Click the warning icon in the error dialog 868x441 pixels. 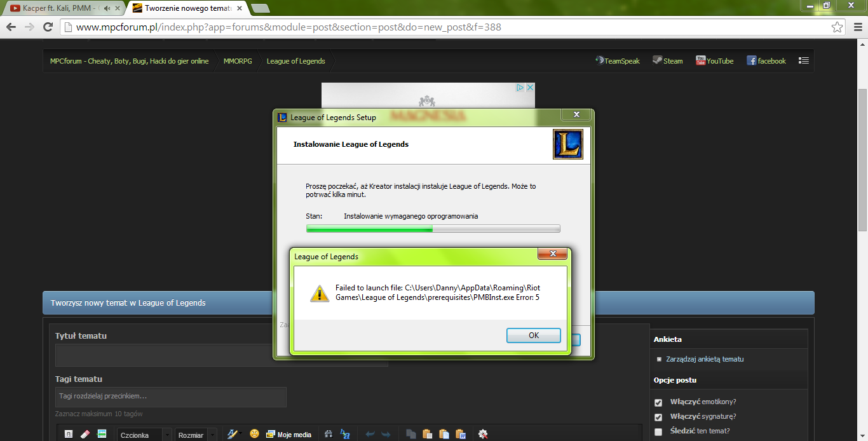(319, 292)
